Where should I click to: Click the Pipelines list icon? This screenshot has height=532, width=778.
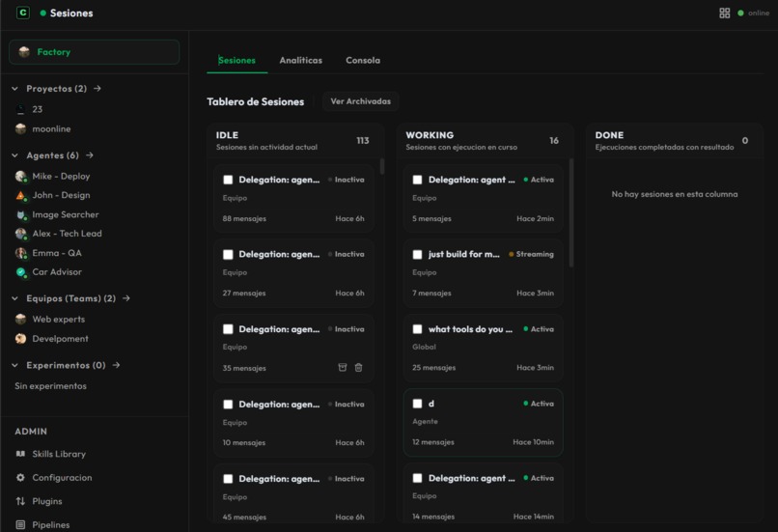(x=20, y=524)
